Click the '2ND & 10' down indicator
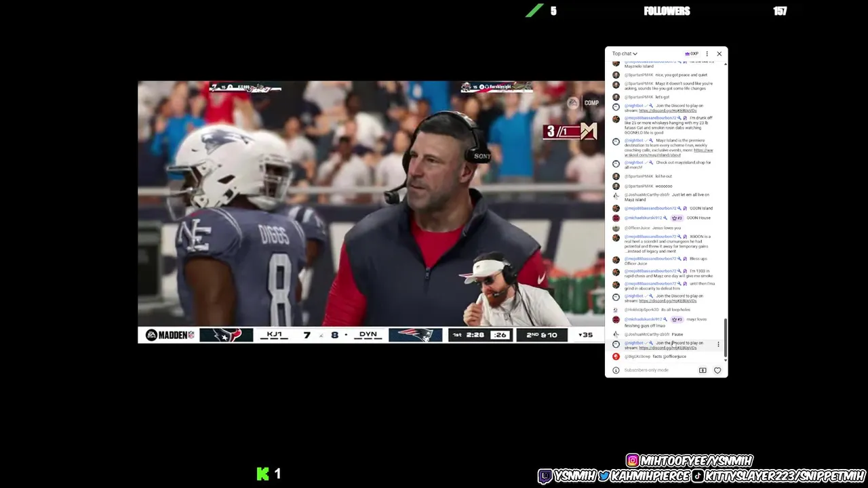The width and height of the screenshot is (868, 488). (x=542, y=335)
